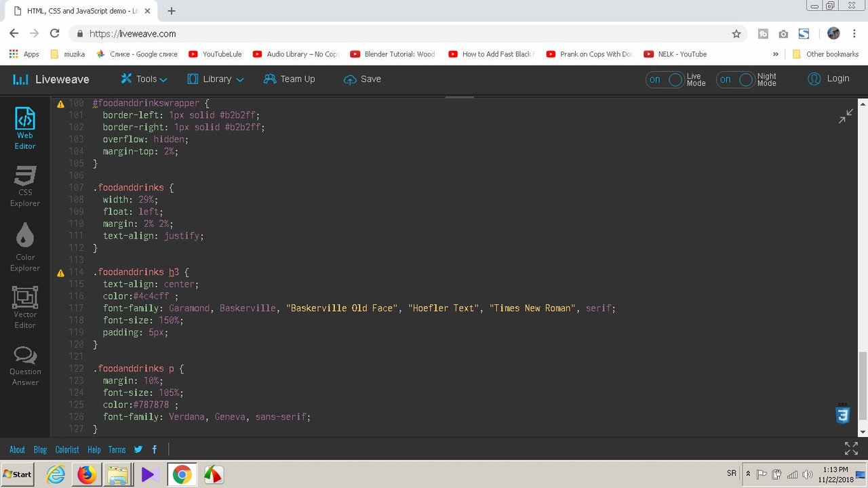
Task: Open the Colorlist footer link
Action: (67, 449)
